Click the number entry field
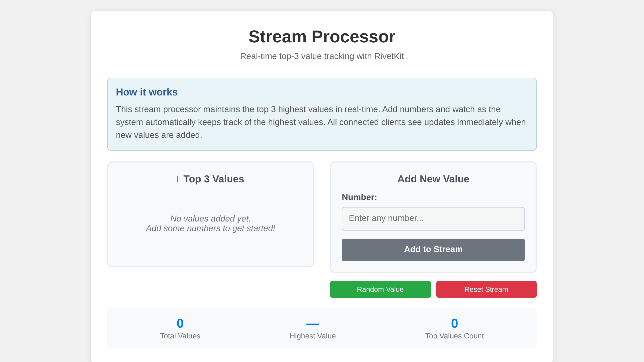The height and width of the screenshot is (362, 644). tap(433, 219)
